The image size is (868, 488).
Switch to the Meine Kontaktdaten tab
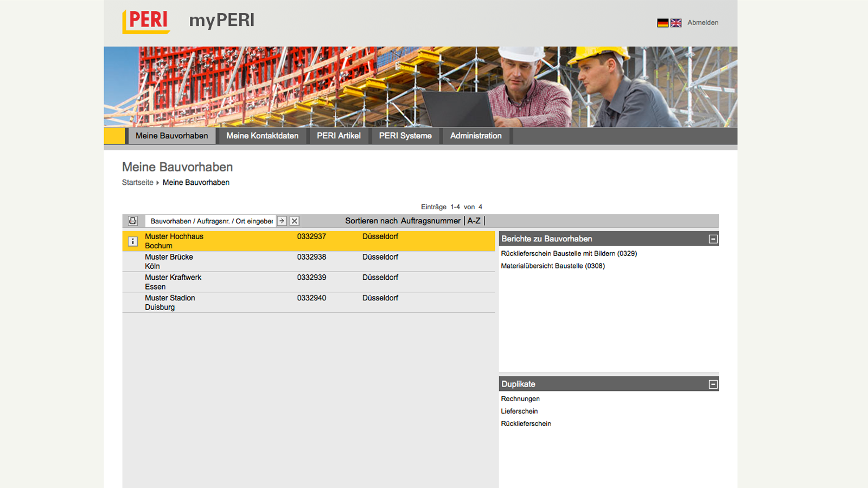(262, 136)
